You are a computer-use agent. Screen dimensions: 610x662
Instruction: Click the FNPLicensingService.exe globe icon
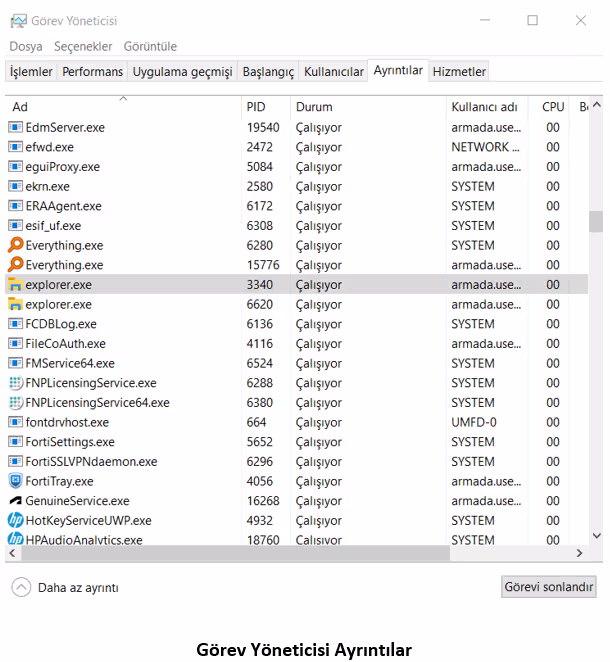point(15,383)
